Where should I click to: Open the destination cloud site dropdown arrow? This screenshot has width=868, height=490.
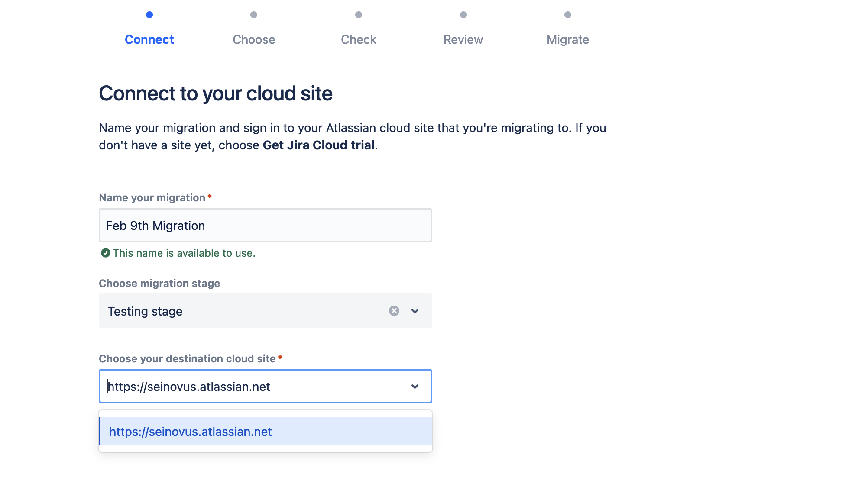tap(415, 386)
